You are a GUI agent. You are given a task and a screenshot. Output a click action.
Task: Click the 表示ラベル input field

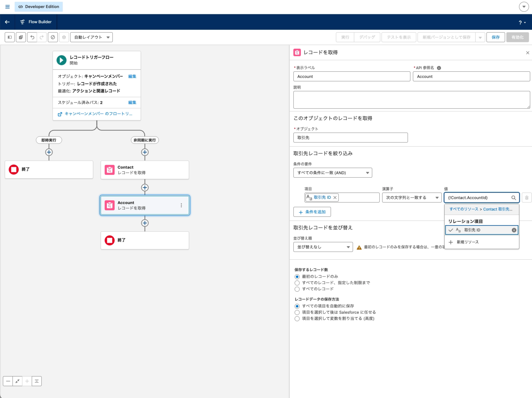click(352, 76)
